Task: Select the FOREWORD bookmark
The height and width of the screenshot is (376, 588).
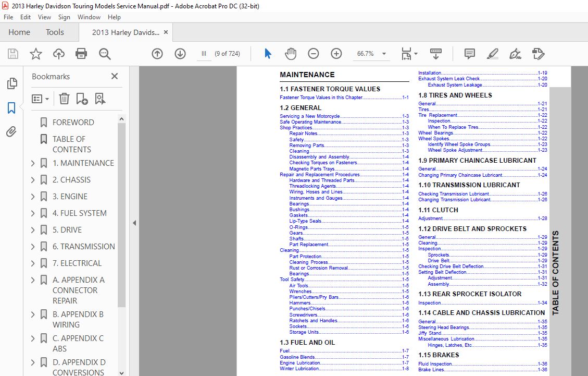Action: 73,122
